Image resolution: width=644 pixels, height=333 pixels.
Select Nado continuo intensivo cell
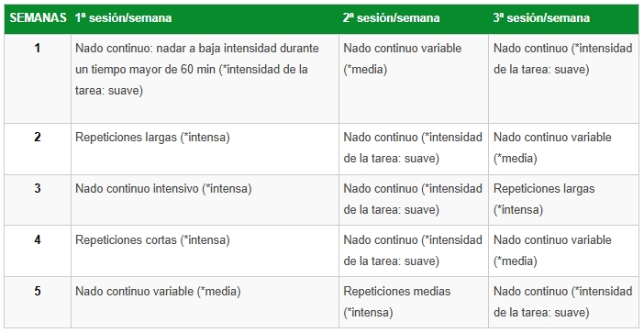(x=205, y=200)
